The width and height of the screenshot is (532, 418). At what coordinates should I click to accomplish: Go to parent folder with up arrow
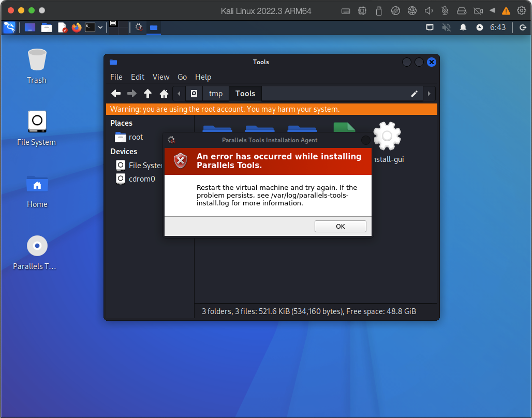[147, 94]
